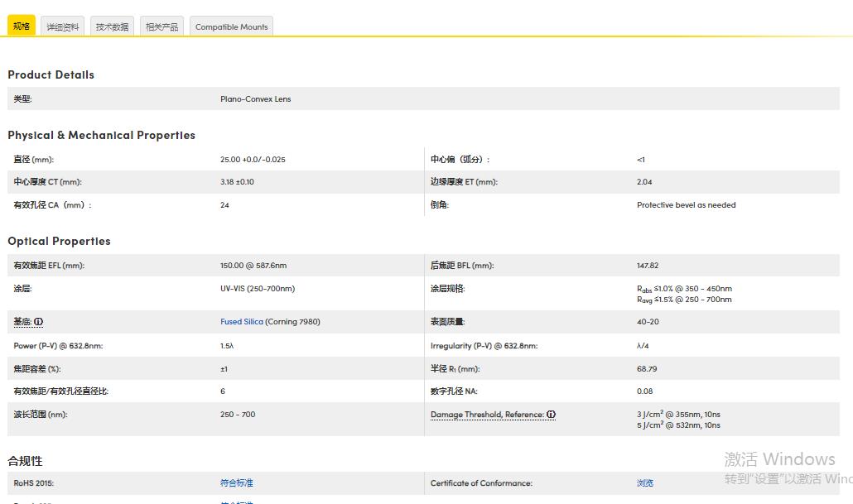Switch to the 详细资料 tab
Viewport: 853px width, 504px height.
63,26
